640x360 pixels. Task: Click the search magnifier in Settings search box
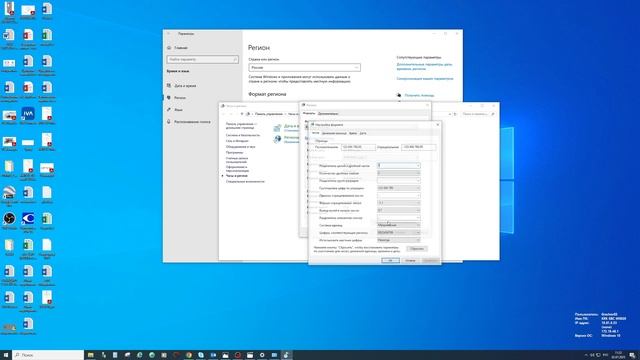[235, 60]
